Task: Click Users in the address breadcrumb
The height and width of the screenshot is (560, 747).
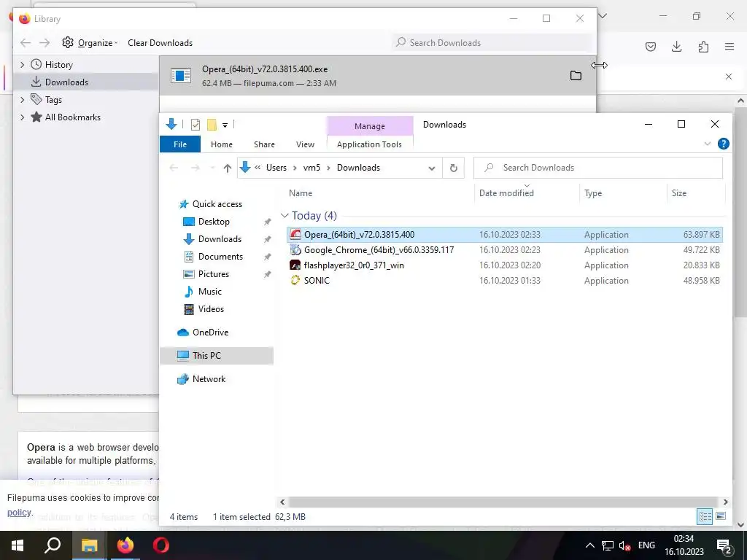Action: 276,168
